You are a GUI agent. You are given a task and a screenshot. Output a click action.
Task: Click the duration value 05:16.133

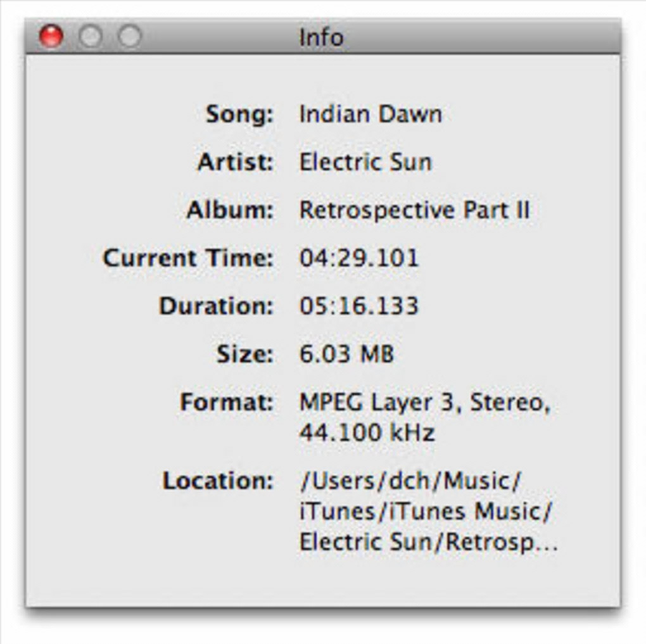[359, 306]
